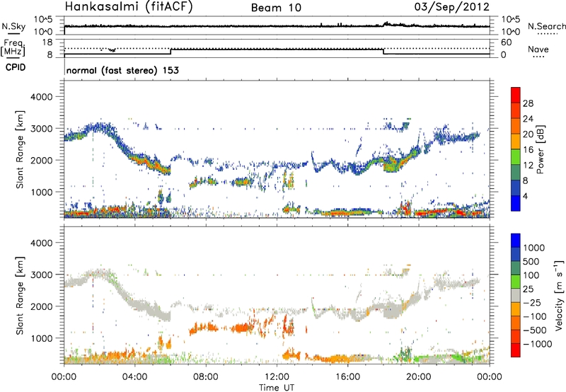This screenshot has width=566, height=392.
Task: Select the Freq. [MHz] axis label
Action: point(13,48)
